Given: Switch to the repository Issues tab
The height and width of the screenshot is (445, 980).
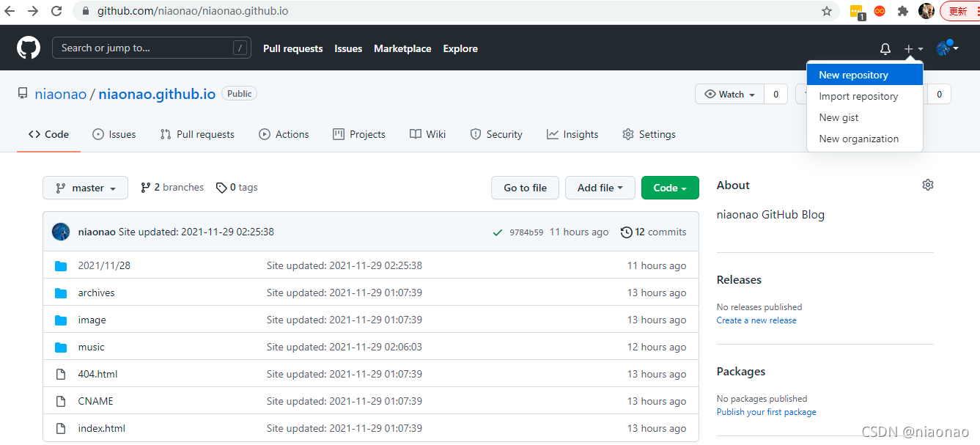Looking at the screenshot, I should 114,134.
